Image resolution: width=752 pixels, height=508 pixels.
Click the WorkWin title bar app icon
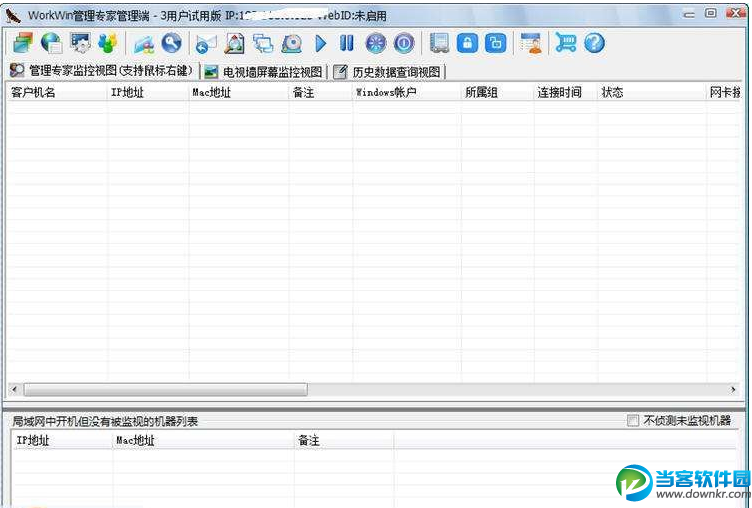tap(13, 15)
